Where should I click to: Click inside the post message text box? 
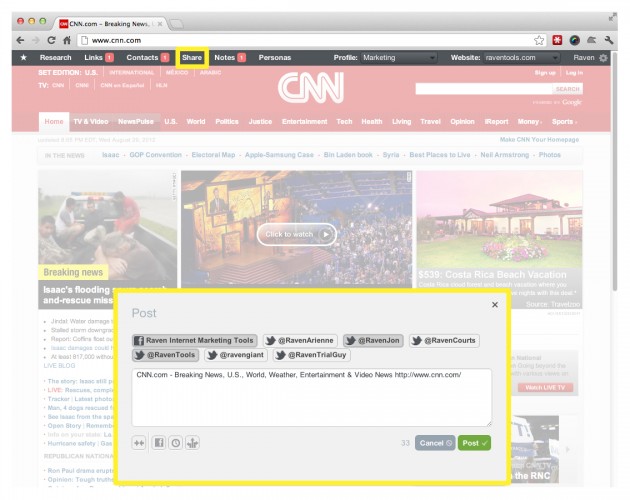[x=311, y=397]
